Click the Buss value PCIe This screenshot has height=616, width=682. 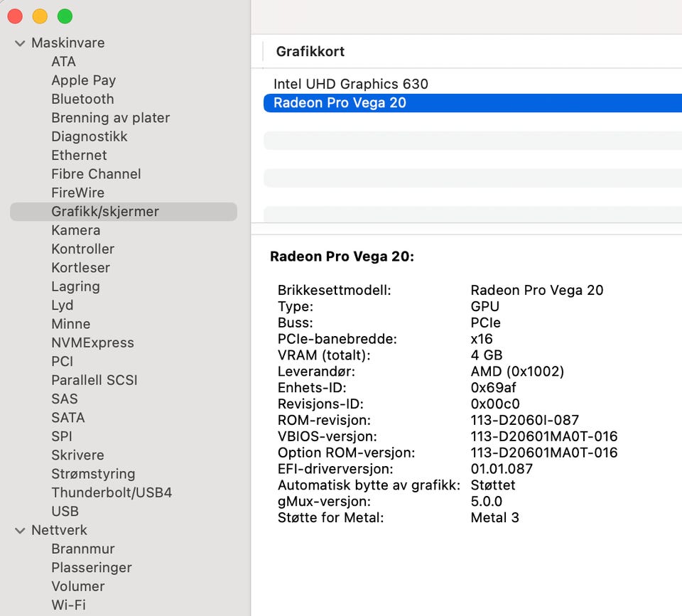[x=485, y=323]
